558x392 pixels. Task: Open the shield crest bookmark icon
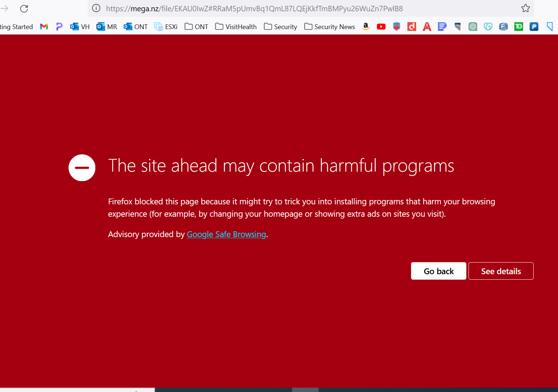[x=396, y=27]
